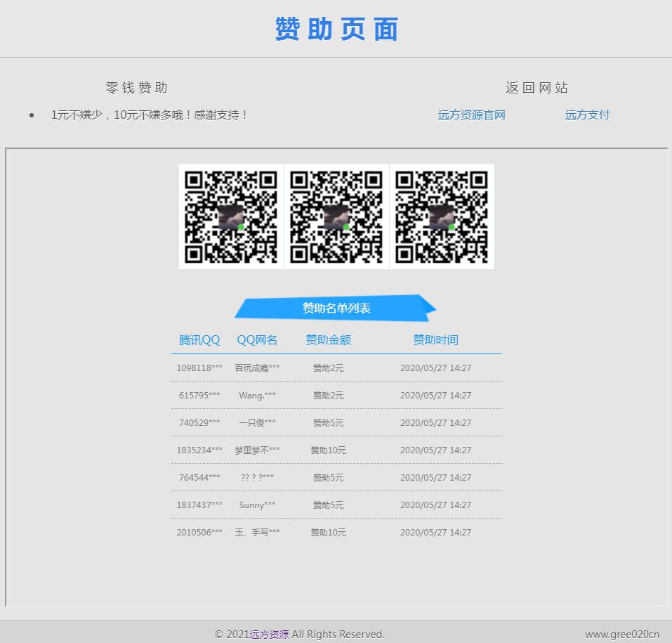The image size is (672, 643).
Task: Open the 远方支付 link
Action: (x=587, y=115)
